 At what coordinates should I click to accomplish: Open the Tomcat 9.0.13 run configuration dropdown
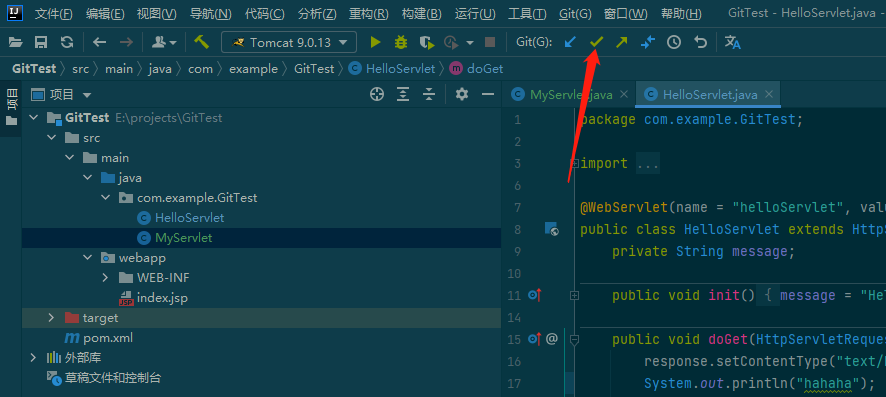point(289,42)
